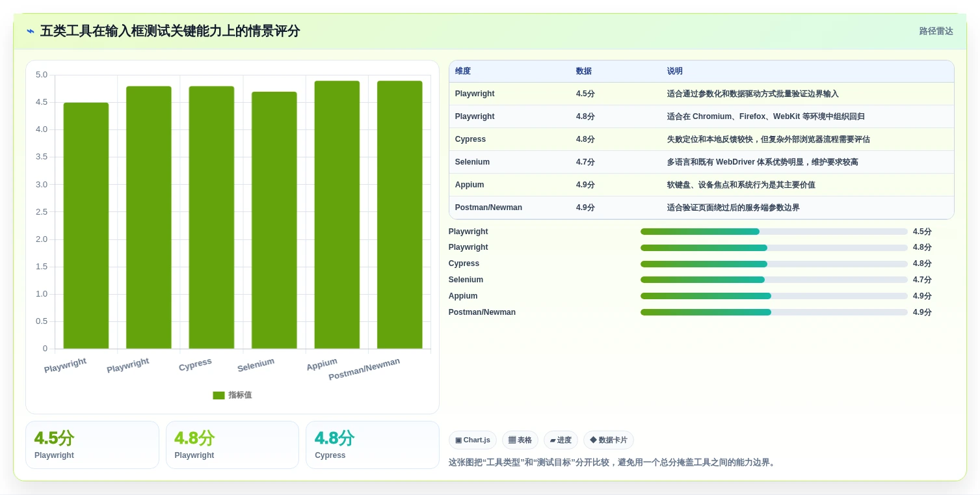Image resolution: width=980 pixels, height=495 pixels.
Task: Click the Cypress label on the x-axis
Action: [195, 364]
